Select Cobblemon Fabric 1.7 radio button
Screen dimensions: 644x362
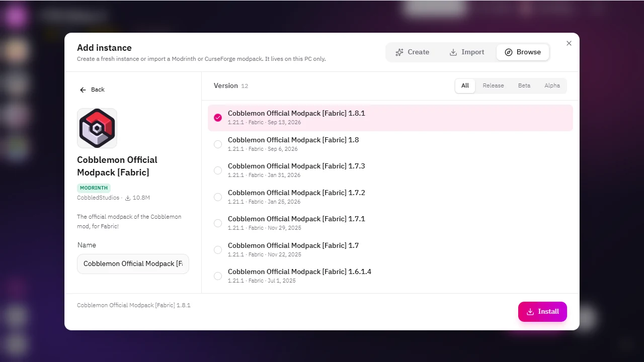[218, 250]
